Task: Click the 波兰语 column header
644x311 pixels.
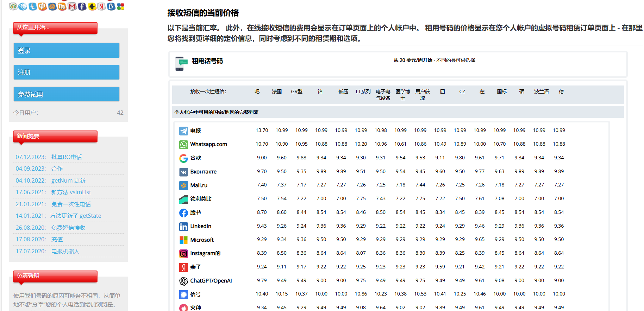Action: click(542, 91)
